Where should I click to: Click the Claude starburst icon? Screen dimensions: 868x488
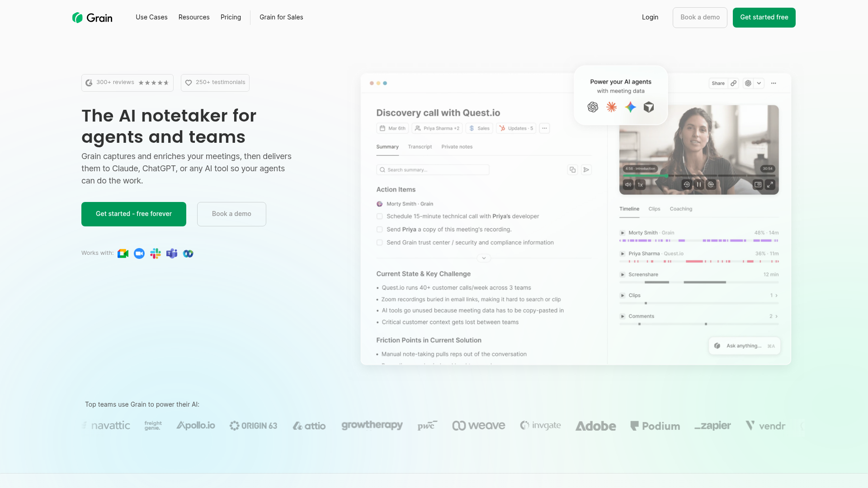tap(612, 107)
